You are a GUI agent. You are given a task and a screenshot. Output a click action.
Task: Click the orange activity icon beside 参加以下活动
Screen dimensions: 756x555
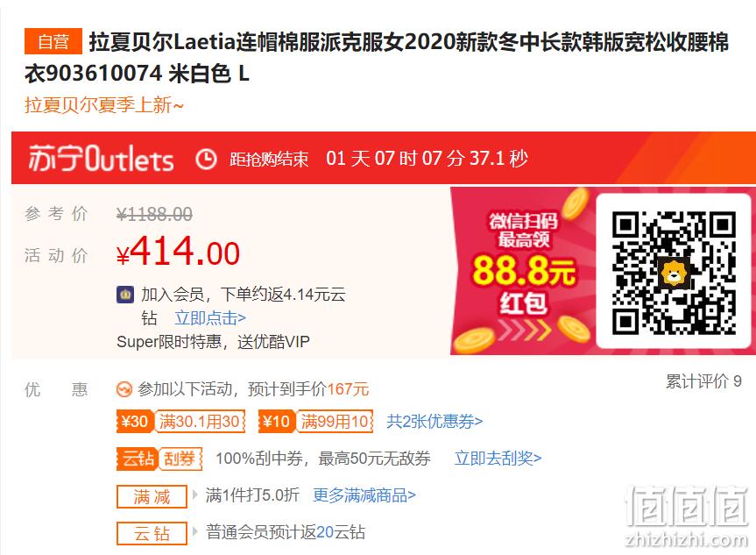click(124, 389)
